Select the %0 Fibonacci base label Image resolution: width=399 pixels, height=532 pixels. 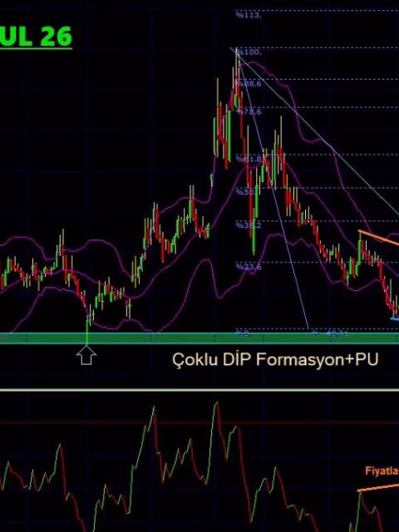pyautogui.click(x=243, y=333)
